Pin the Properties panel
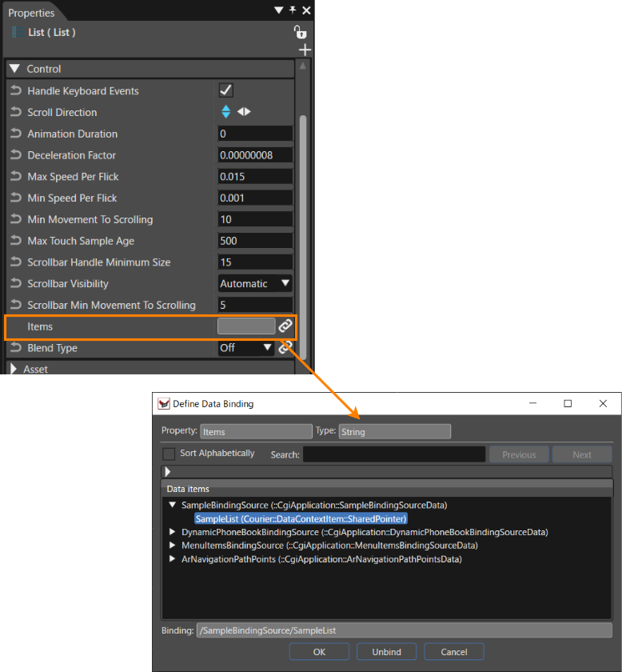The image size is (622, 672). 293,10
